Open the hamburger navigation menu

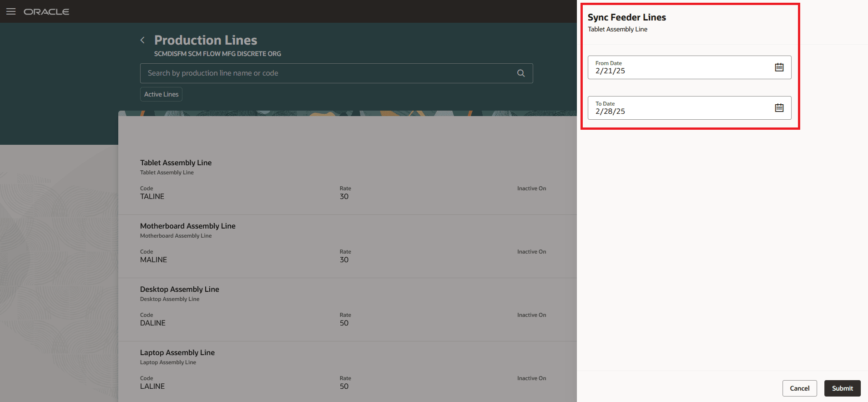pos(11,11)
